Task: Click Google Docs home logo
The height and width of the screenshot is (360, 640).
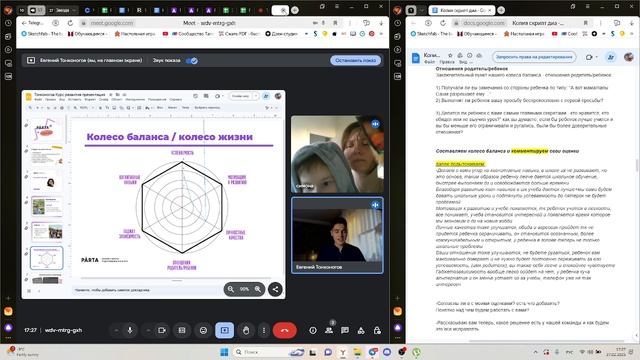Action: (416, 58)
